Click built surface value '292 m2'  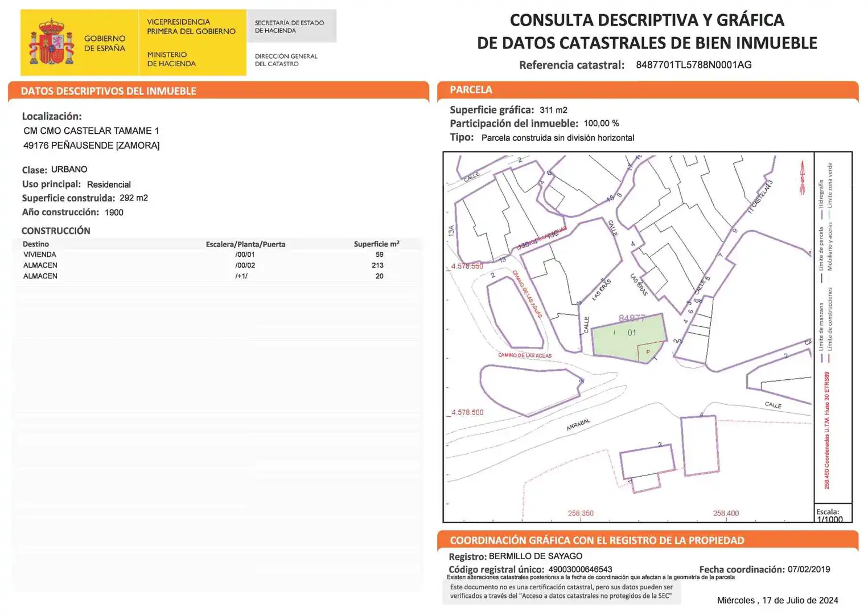point(134,198)
